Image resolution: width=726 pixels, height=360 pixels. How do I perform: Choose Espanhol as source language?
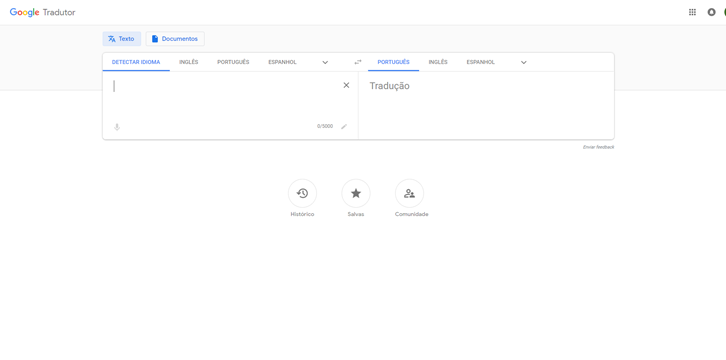click(282, 62)
